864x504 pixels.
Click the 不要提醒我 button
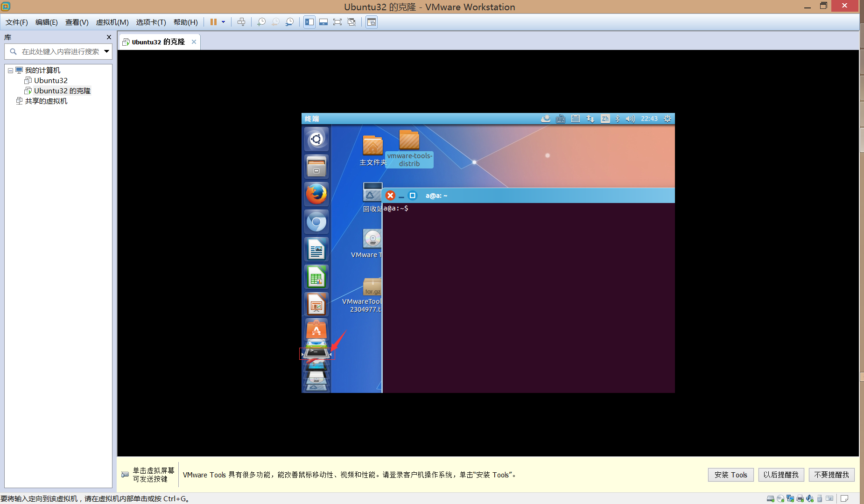click(x=832, y=475)
